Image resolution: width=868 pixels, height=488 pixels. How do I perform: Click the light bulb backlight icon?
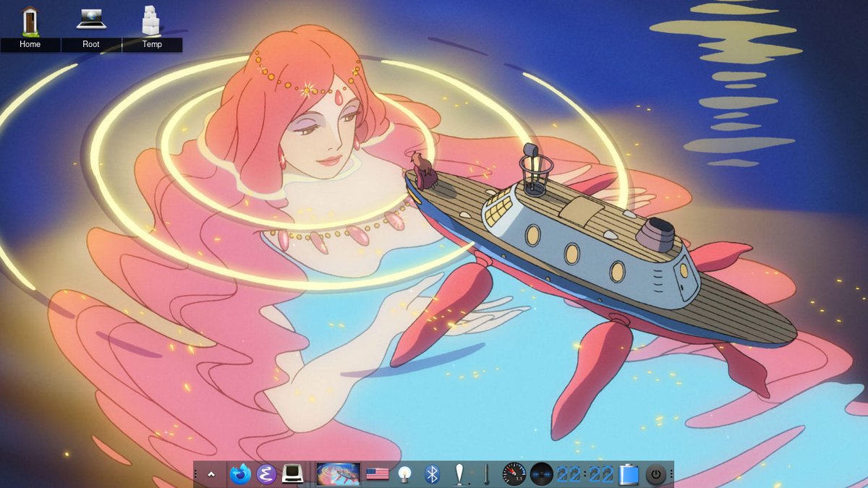[x=404, y=474]
